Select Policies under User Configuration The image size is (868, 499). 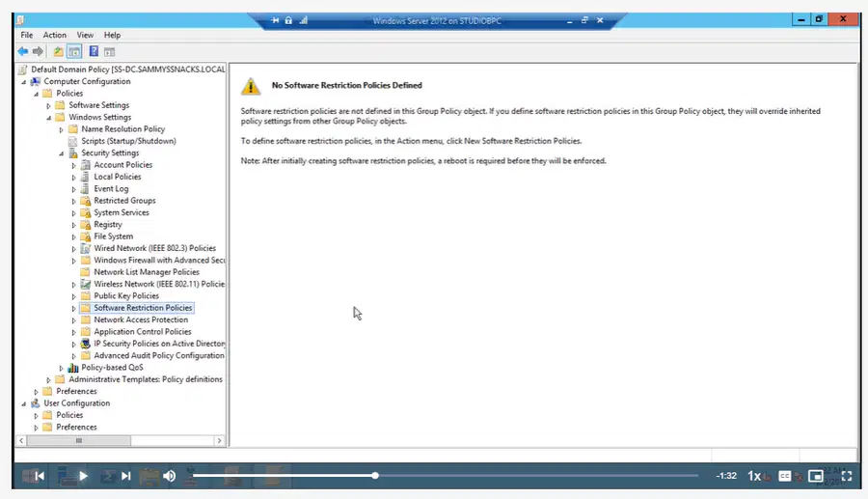(69, 415)
